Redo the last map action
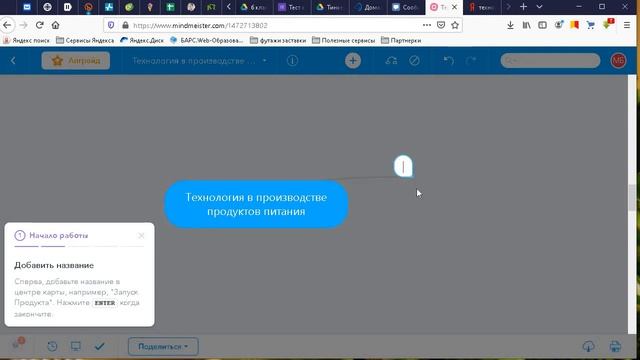This screenshot has height=360, width=640. tap(471, 61)
